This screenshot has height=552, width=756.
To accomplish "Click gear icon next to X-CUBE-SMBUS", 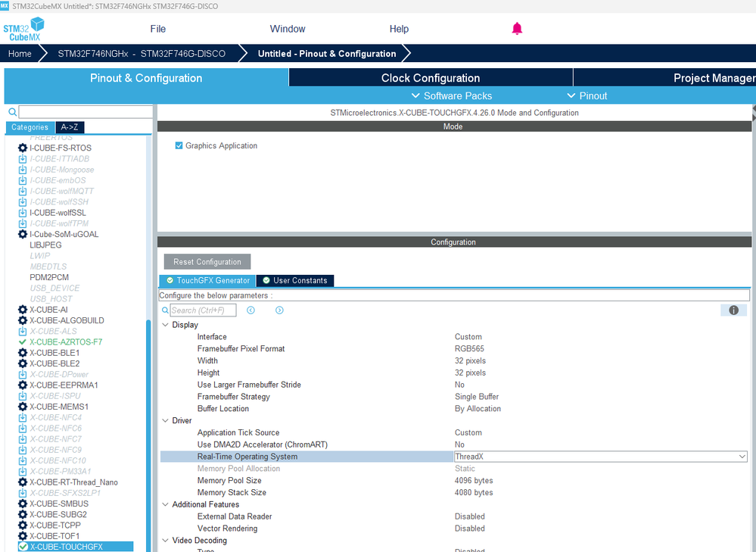I will coord(23,504).
